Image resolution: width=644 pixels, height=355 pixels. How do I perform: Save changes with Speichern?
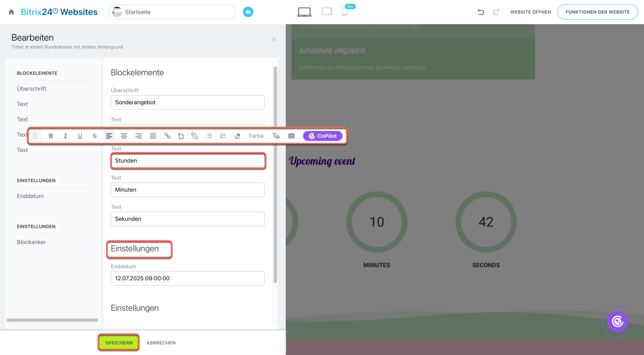coord(119,343)
